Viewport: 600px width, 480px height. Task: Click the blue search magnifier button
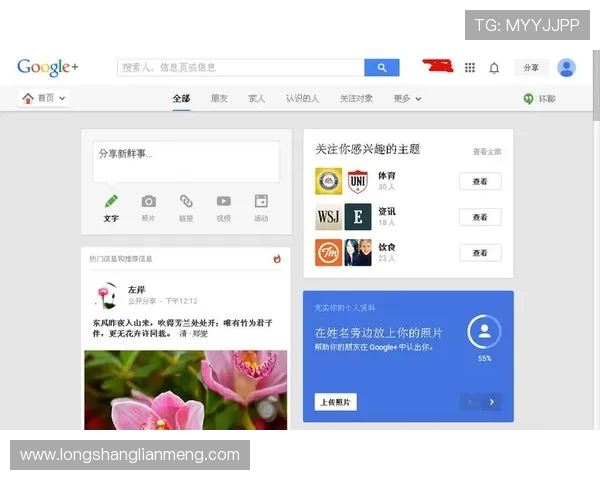pos(382,67)
